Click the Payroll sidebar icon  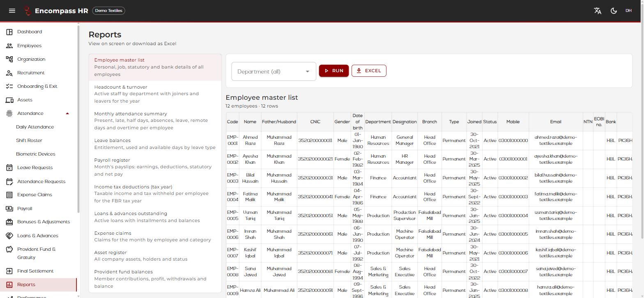click(9, 209)
